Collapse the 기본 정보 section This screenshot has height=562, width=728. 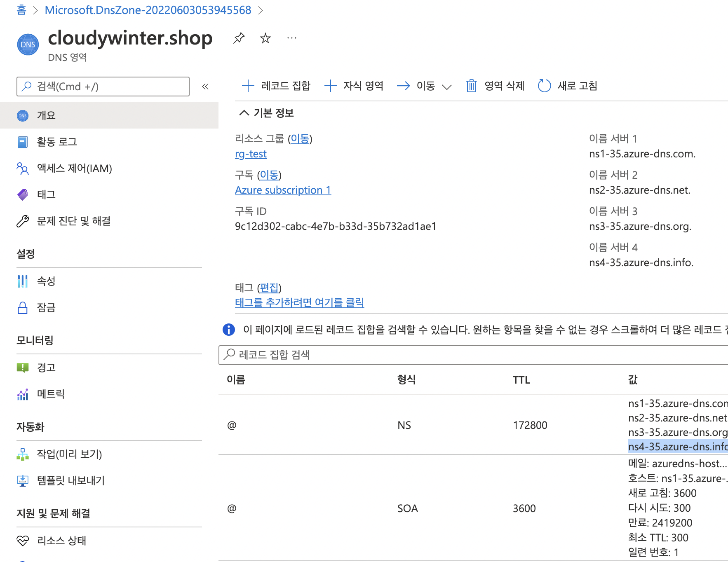(x=244, y=113)
